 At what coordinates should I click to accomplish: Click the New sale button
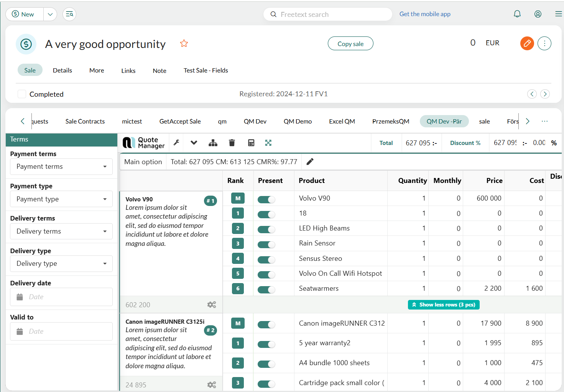point(25,14)
